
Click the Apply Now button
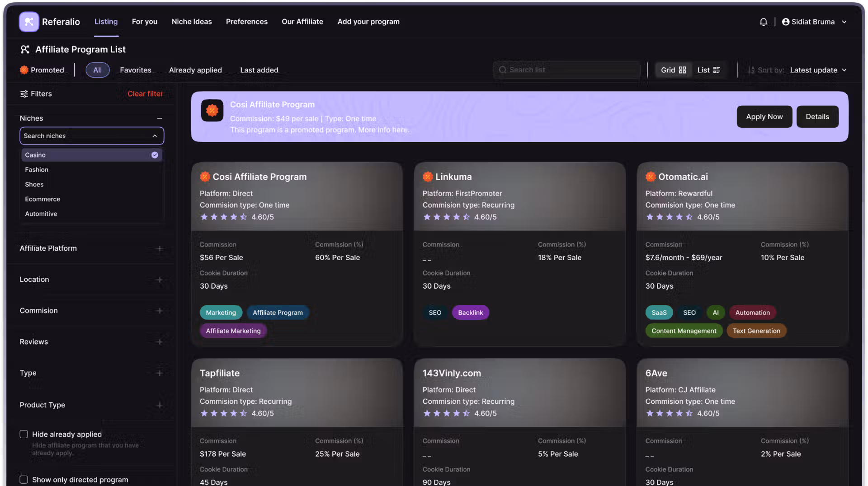(764, 117)
